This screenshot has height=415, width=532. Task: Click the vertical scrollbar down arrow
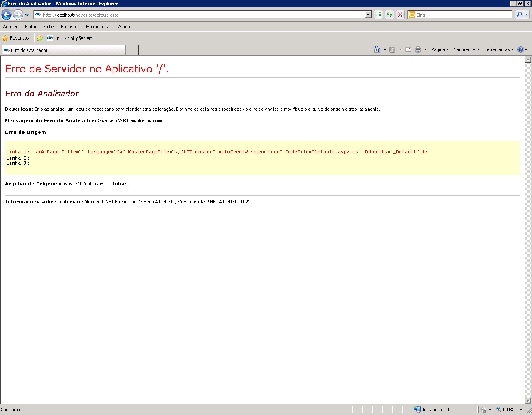(x=528, y=401)
